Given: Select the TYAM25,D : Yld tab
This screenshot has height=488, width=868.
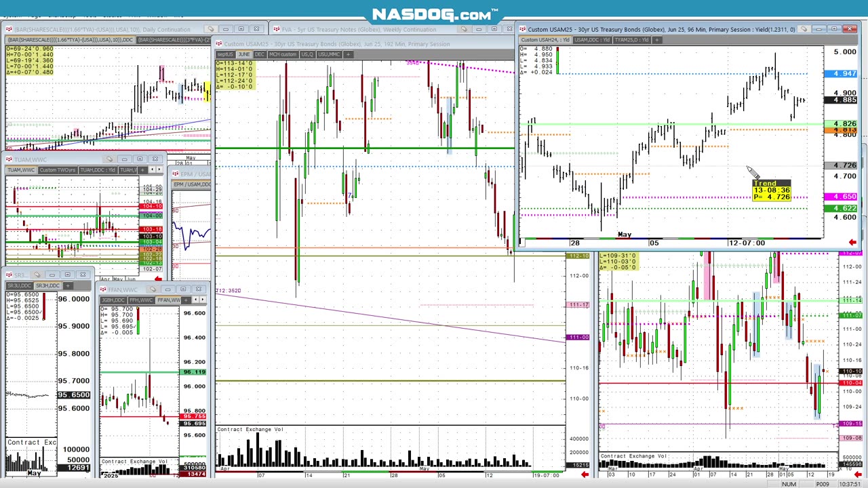Looking at the screenshot, I should pyautogui.click(x=631, y=40).
